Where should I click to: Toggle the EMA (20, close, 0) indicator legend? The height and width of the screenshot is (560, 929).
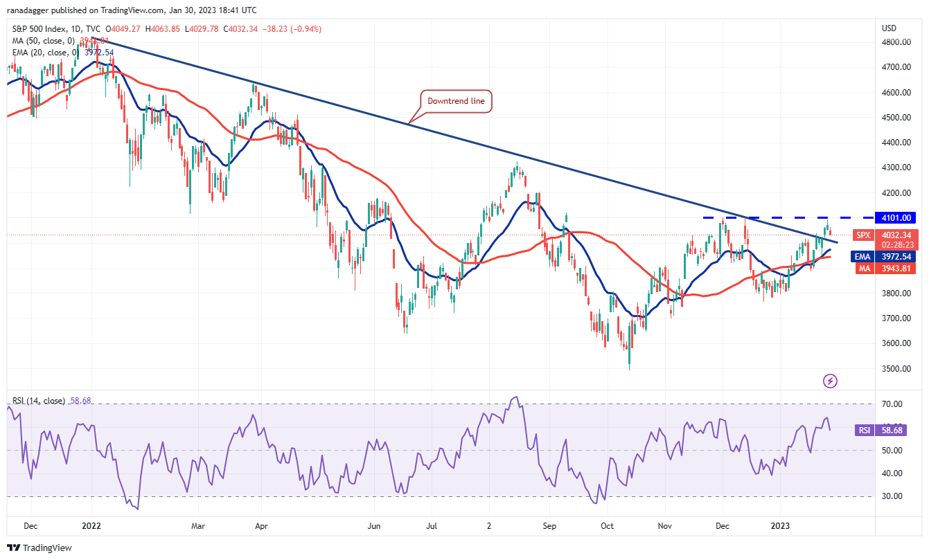pos(42,52)
